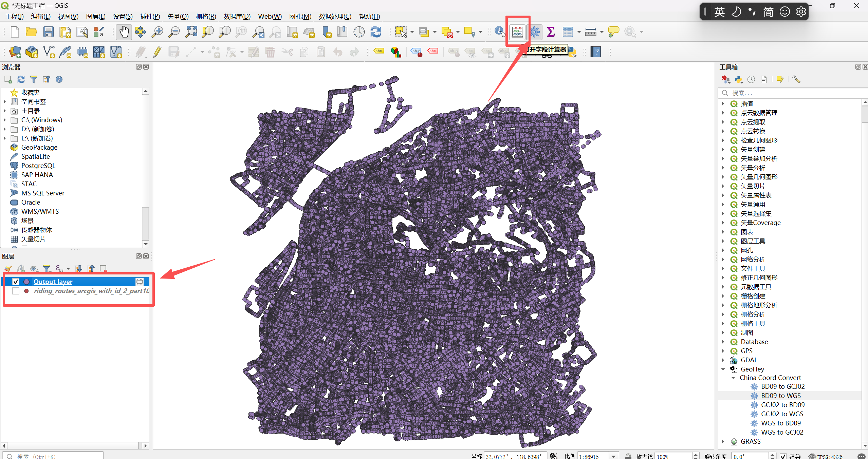
Task: Click the Python icon in toolbox panel
Action: [738, 80]
